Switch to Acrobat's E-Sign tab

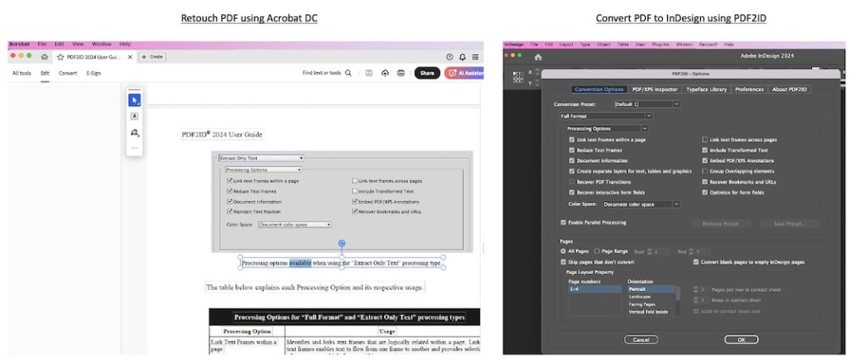tap(93, 73)
